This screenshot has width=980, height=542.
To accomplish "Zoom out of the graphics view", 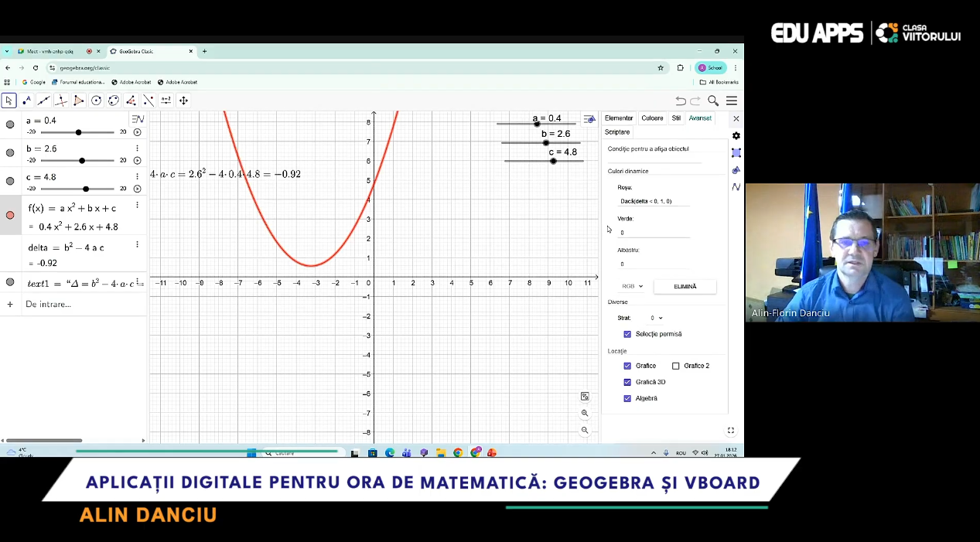I will click(x=585, y=431).
